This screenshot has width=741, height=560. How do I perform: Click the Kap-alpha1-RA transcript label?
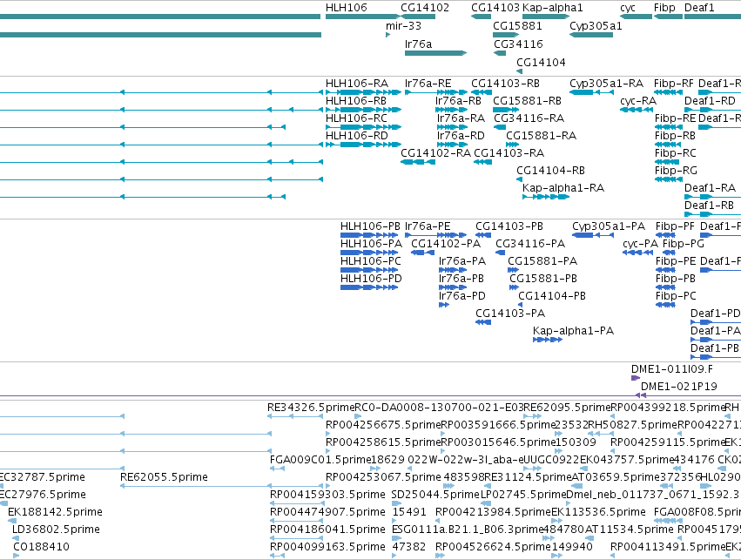(x=563, y=188)
